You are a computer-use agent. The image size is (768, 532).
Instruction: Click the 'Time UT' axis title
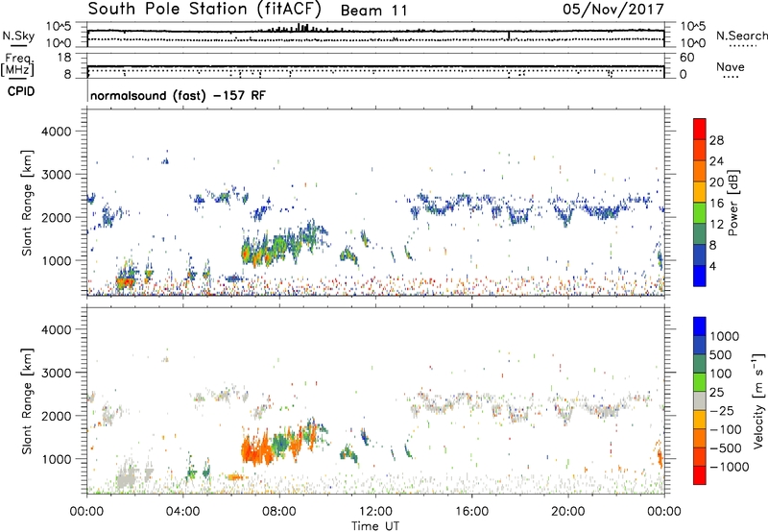point(375,526)
